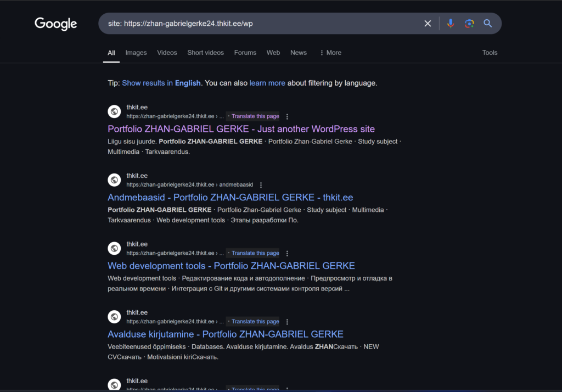Open three-dot menu for Web development tools result

click(287, 253)
